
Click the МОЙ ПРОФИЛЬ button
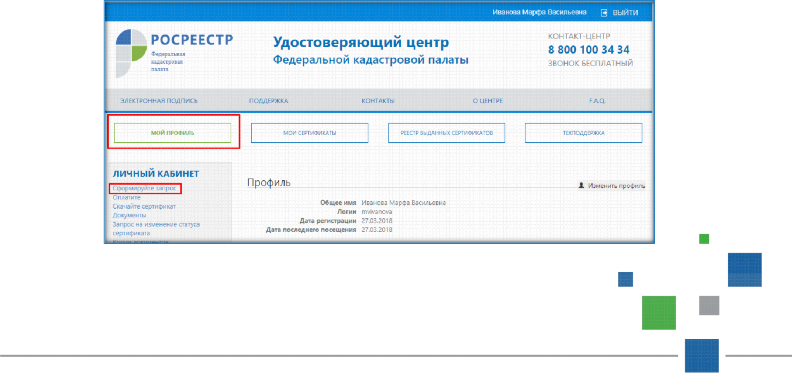[x=173, y=133]
